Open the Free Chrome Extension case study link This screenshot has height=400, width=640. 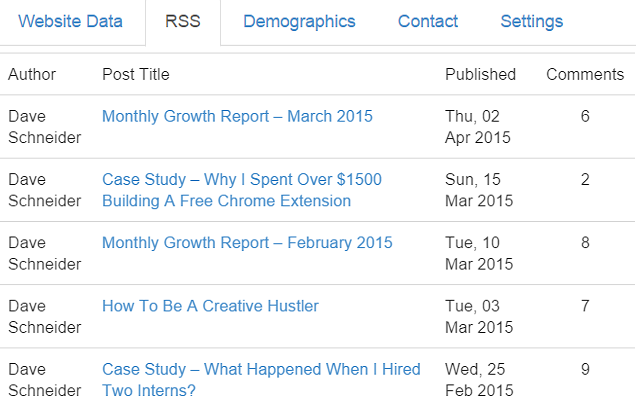241,190
